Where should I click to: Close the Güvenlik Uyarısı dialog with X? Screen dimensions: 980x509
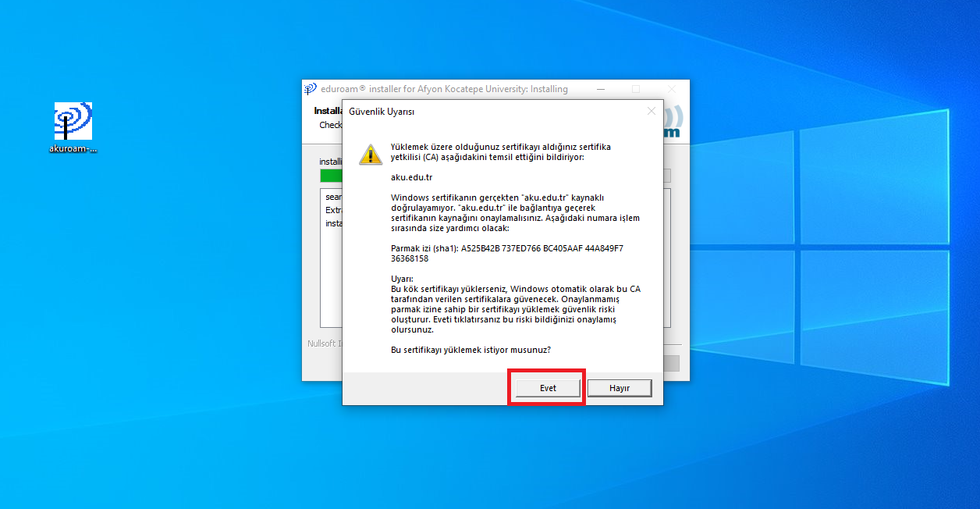coord(652,112)
